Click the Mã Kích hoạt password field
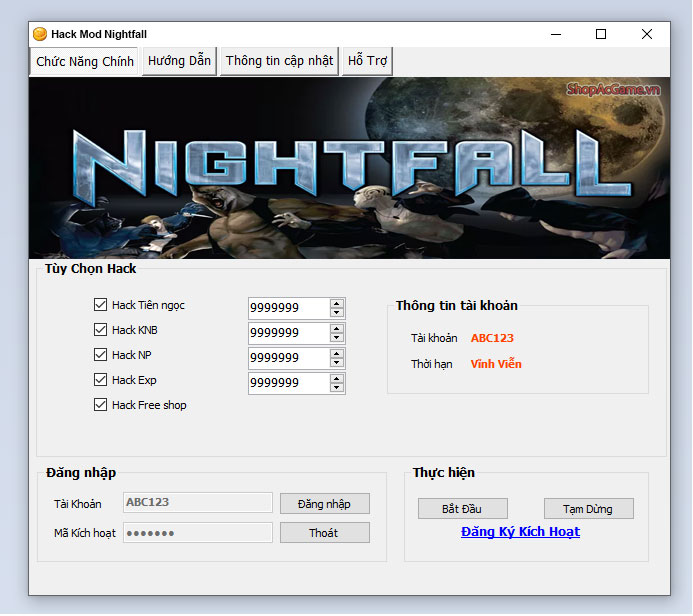Screen dimensions: 693x616 pos(198,532)
